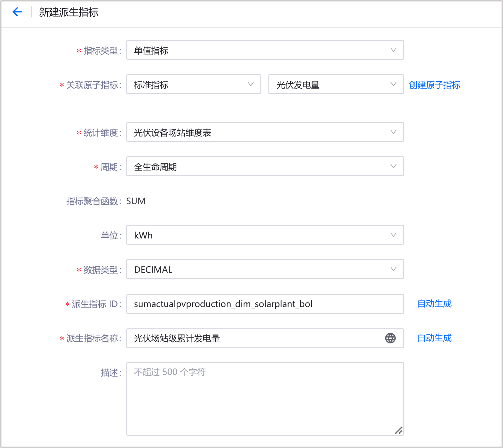The height and width of the screenshot is (448, 503).
Task: Click the chevron arrow in 指标类型 field
Action: click(393, 50)
